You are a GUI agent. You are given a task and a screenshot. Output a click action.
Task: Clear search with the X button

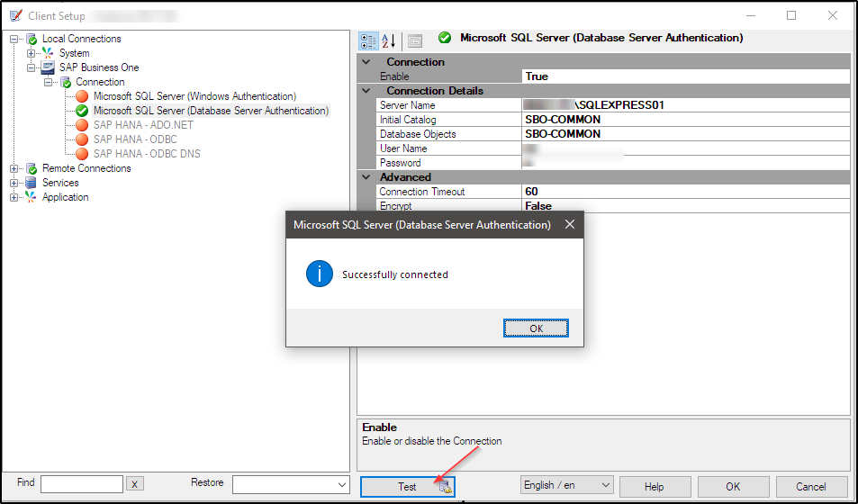[135, 484]
